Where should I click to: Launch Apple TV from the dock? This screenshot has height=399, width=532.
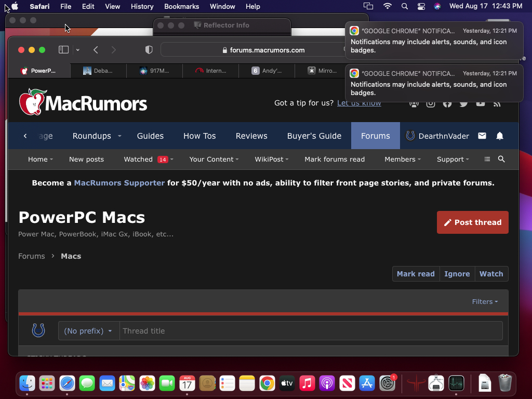[287, 383]
